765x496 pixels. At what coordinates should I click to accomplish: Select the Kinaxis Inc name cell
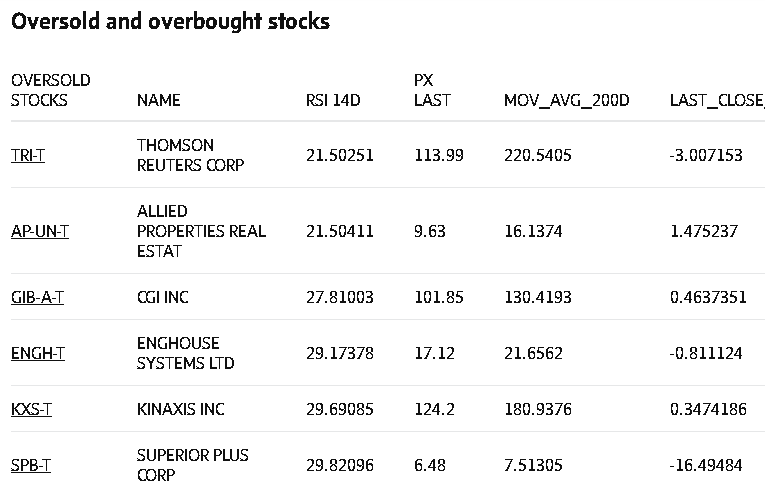tap(180, 409)
